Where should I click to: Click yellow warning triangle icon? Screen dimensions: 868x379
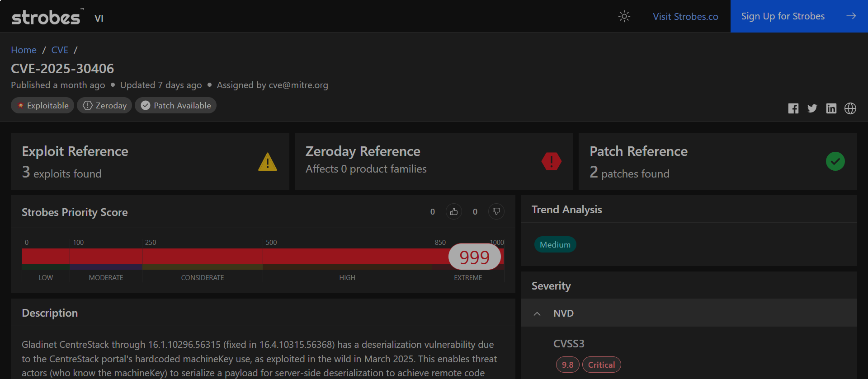(268, 162)
